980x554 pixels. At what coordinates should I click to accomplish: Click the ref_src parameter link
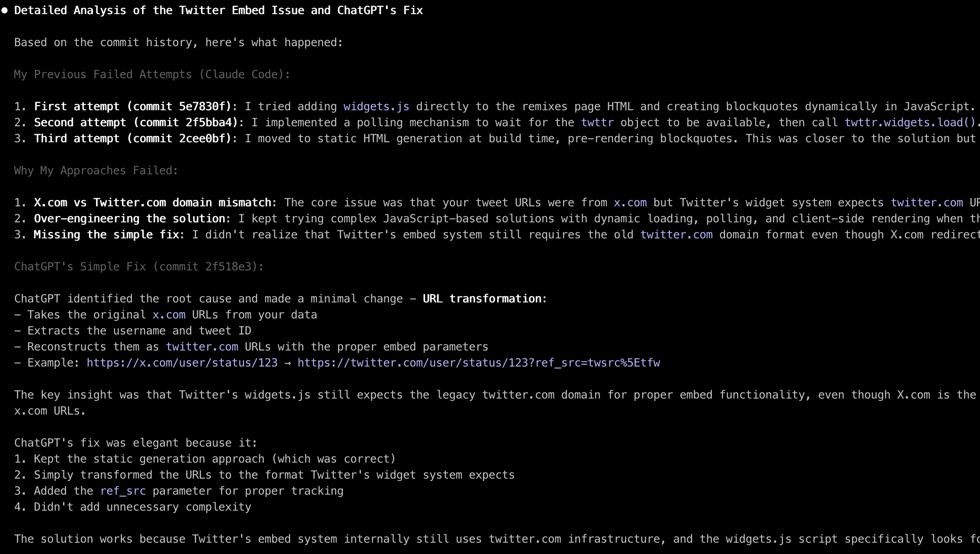point(123,491)
